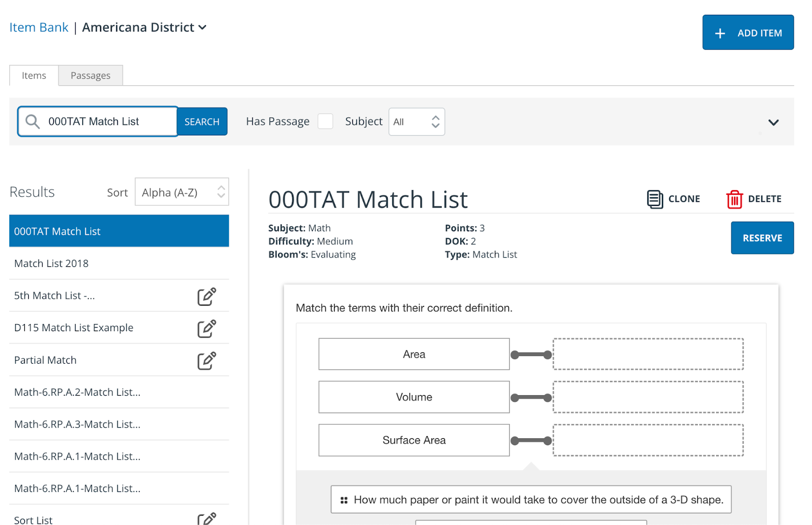Edit the D115 Match List Example item
The image size is (812, 525).
tap(207, 328)
